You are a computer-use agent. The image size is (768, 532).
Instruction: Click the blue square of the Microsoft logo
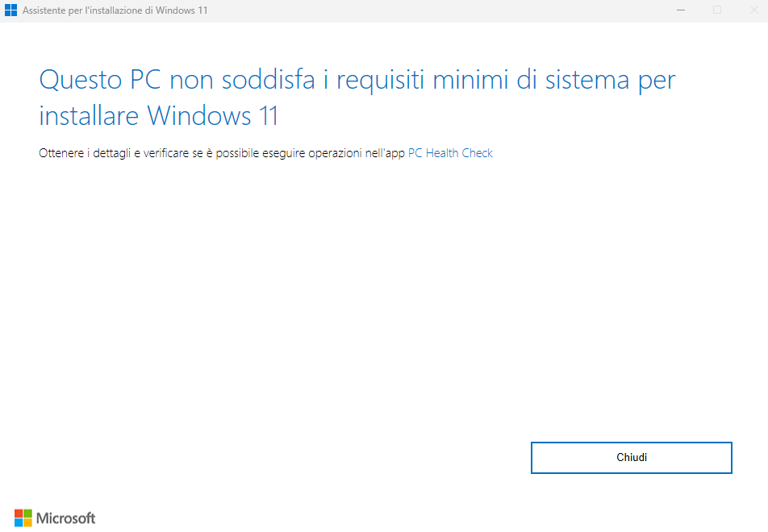click(19, 522)
